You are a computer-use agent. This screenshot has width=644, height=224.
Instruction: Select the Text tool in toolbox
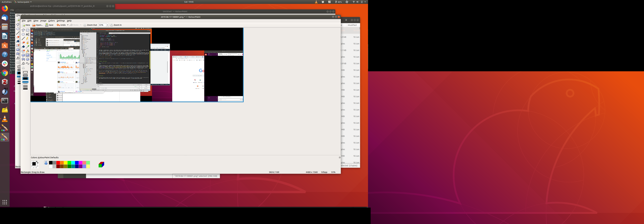pyautogui.click(x=27, y=34)
